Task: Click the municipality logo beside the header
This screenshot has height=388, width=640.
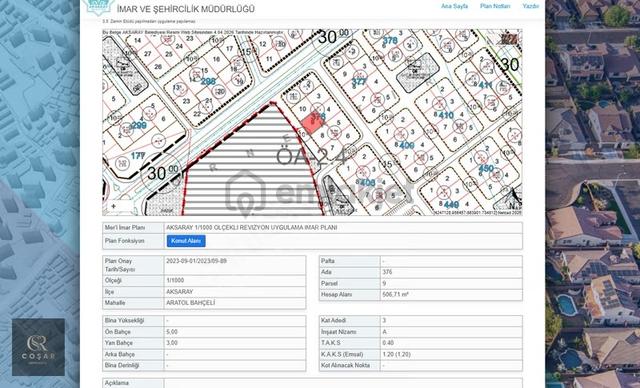Action: coord(98,7)
